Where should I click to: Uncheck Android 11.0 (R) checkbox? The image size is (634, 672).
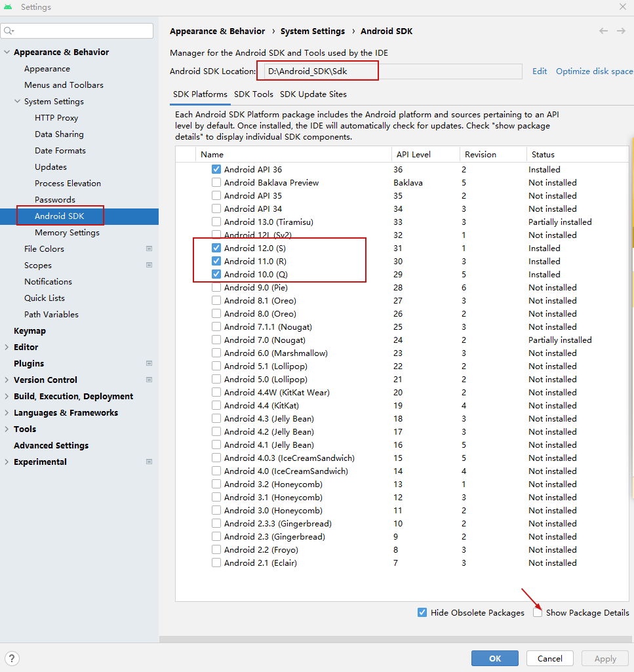pos(216,261)
